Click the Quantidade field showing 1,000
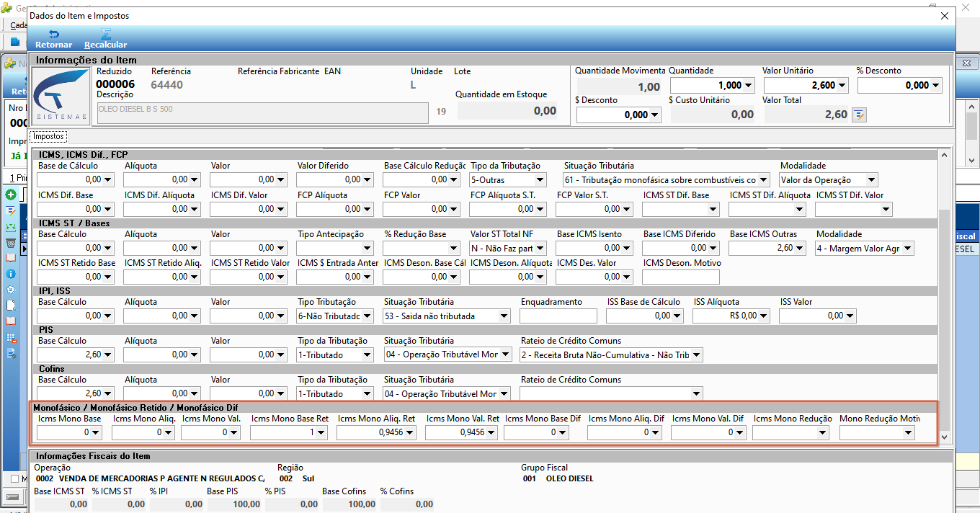The height and width of the screenshot is (513, 980). coord(712,85)
